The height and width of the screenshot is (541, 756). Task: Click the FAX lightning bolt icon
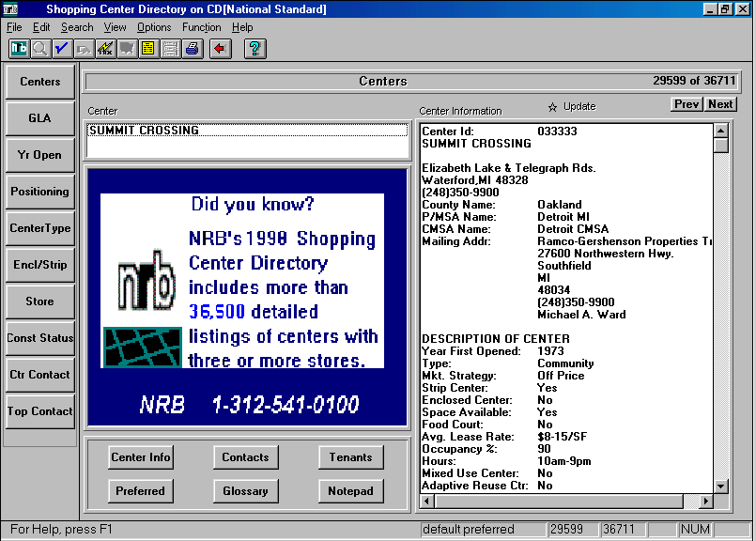[x=105, y=48]
